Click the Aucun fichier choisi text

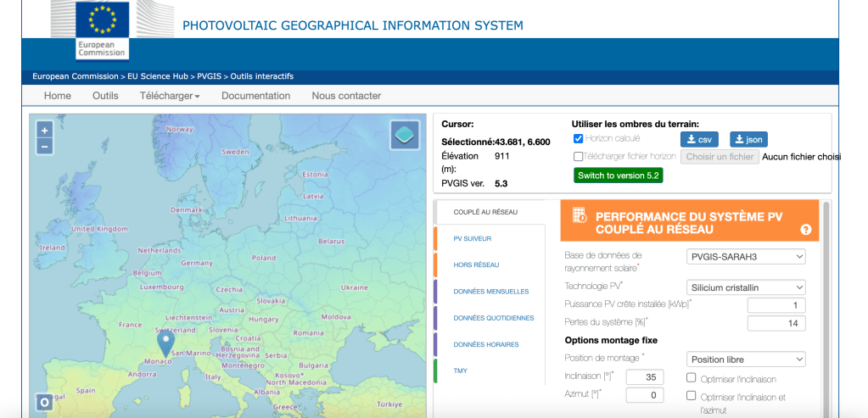pyautogui.click(x=801, y=157)
